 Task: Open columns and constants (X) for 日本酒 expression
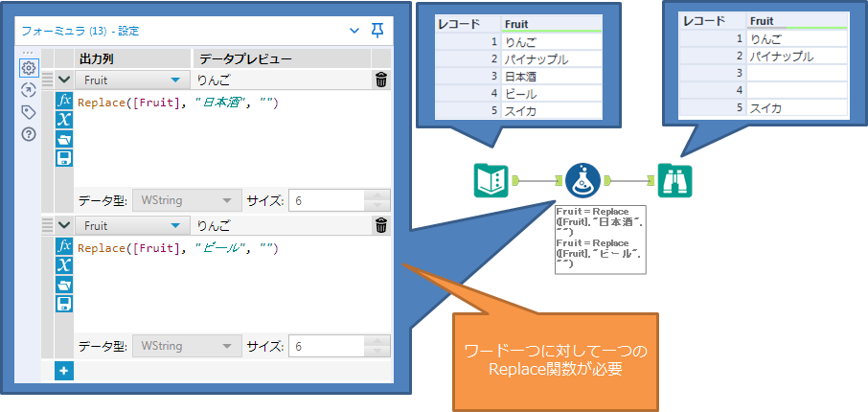coord(65,120)
